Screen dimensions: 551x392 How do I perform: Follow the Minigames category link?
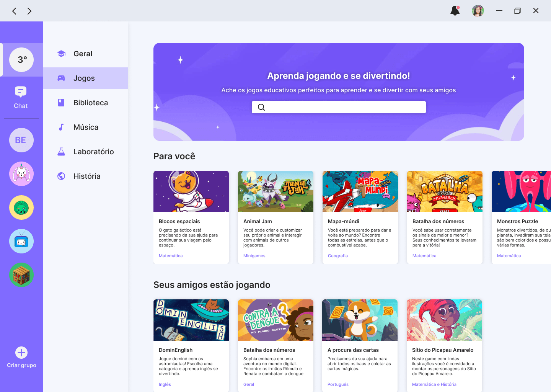(x=254, y=256)
